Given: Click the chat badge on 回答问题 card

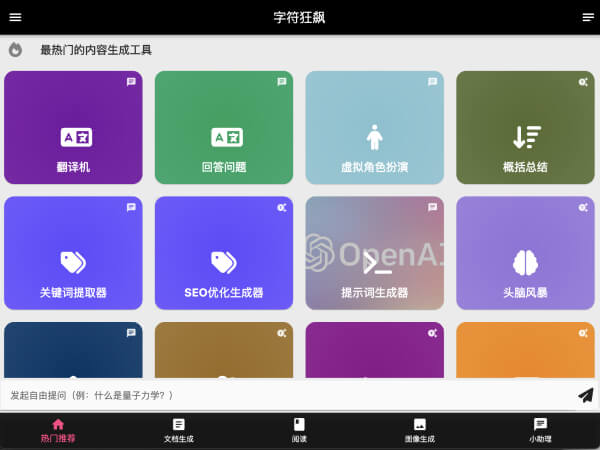Looking at the screenshot, I should 282,82.
